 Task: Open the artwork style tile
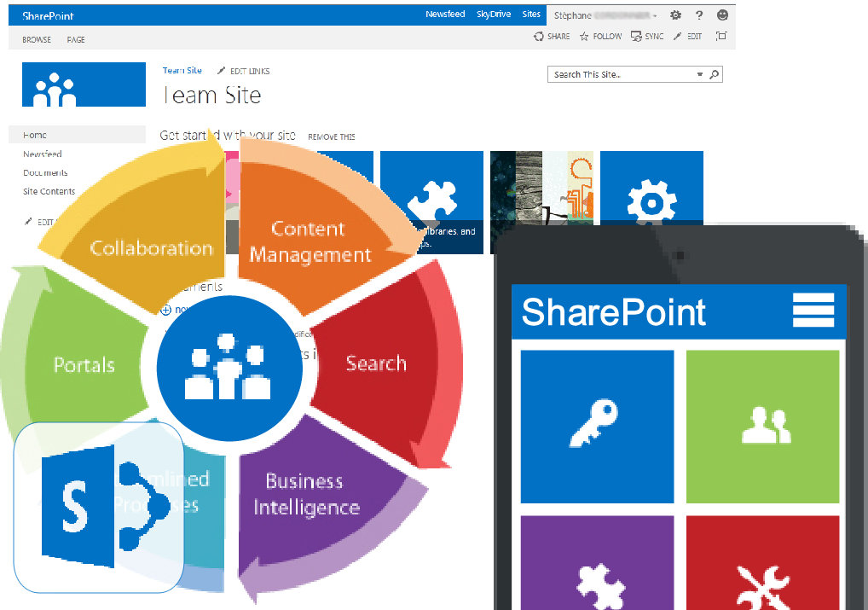[x=542, y=188]
